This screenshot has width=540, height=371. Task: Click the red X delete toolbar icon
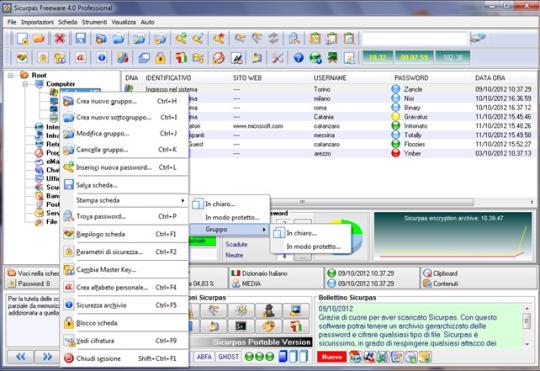click(60, 38)
